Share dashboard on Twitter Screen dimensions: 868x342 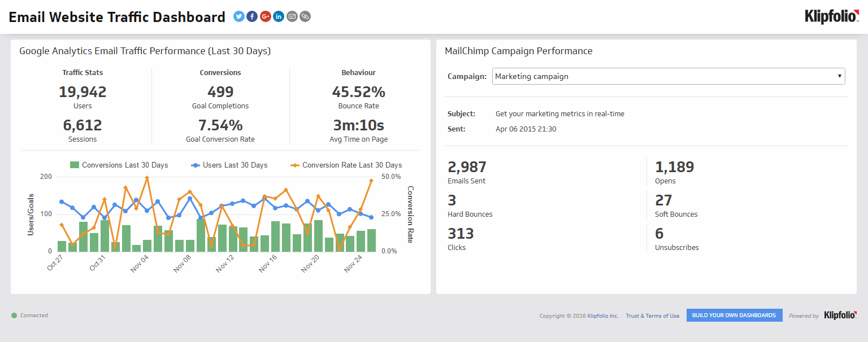(x=238, y=16)
